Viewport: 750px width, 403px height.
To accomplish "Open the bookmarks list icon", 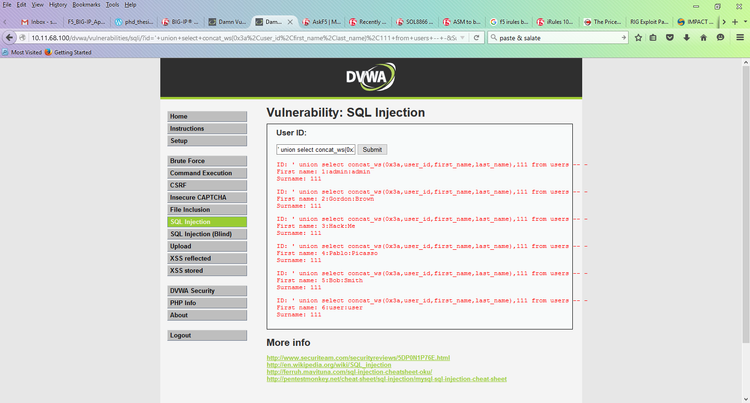I will point(653,38).
